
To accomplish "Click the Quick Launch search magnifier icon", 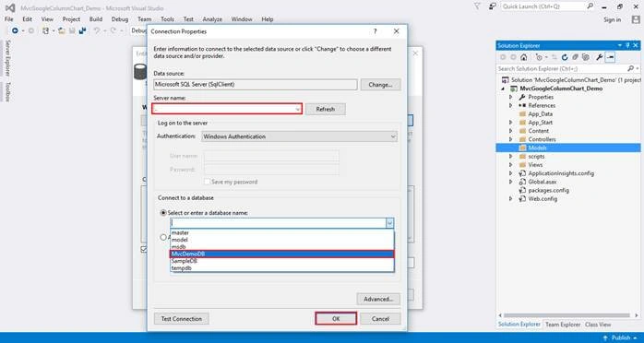I will pos(590,6).
